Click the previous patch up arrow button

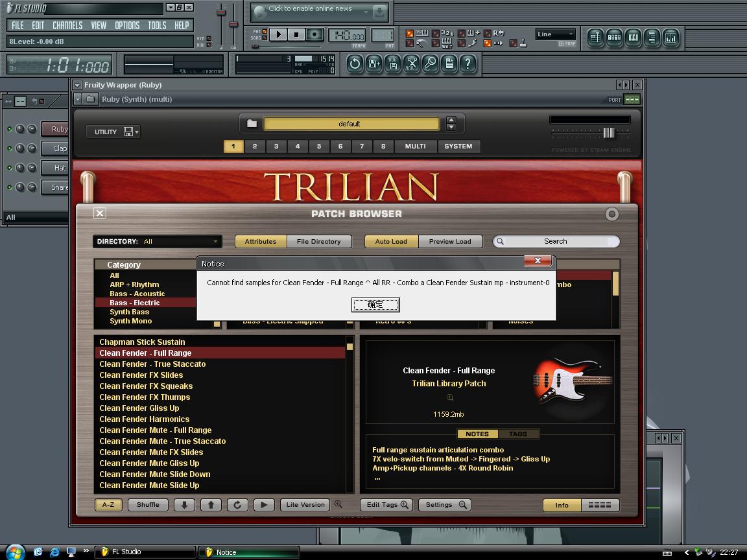(211, 505)
